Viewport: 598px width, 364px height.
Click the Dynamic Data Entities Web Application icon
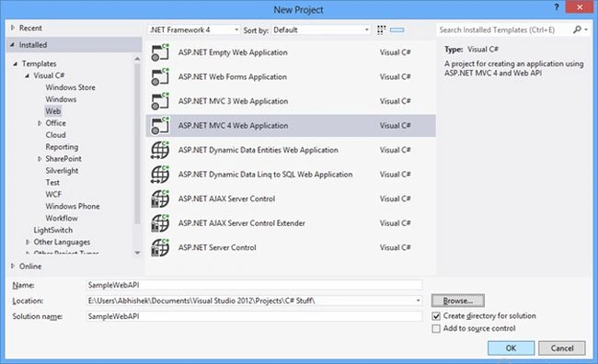coord(160,150)
